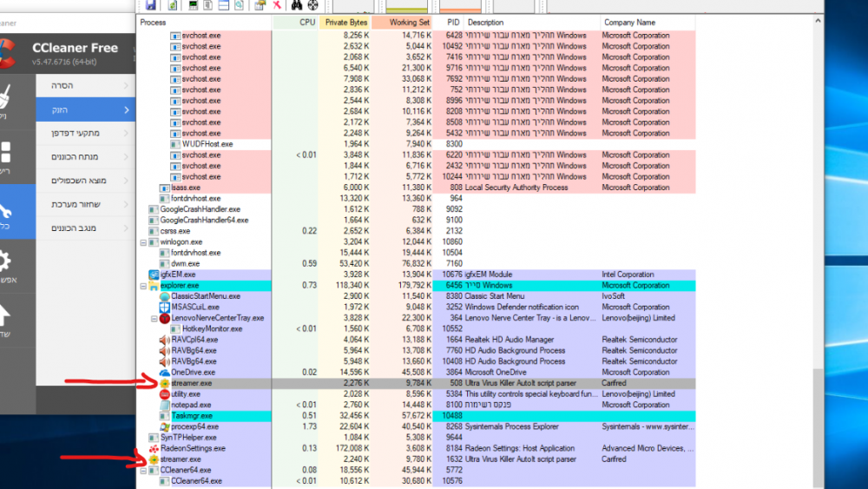The image size is (868, 489).
Task: Click the Refresh Now toolbar icon
Action: [x=172, y=5]
